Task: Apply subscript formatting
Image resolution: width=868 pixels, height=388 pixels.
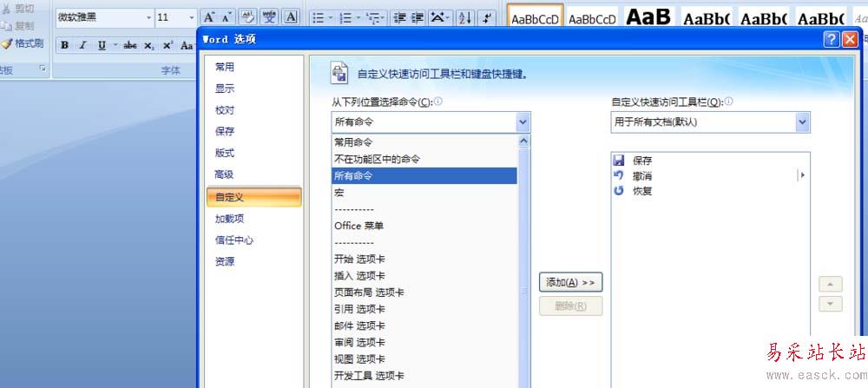Action: click(148, 45)
